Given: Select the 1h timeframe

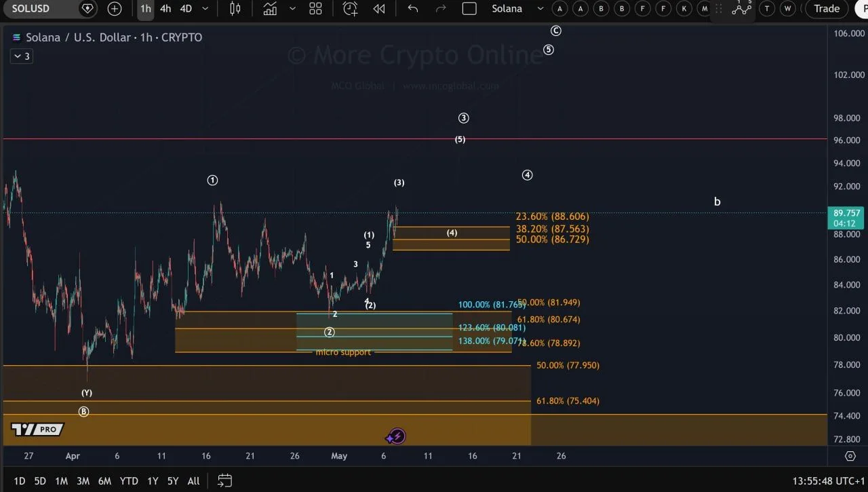Looking at the screenshot, I should [146, 9].
